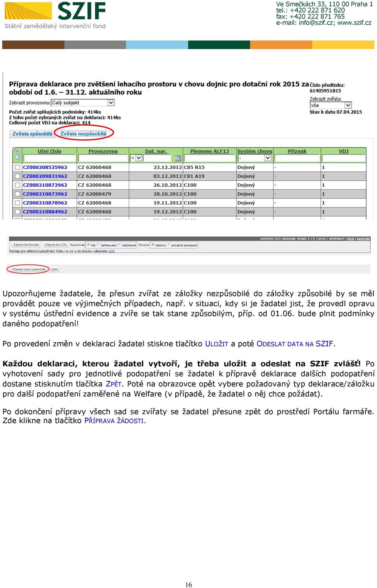Click the VDJ filter input

[344, 158]
